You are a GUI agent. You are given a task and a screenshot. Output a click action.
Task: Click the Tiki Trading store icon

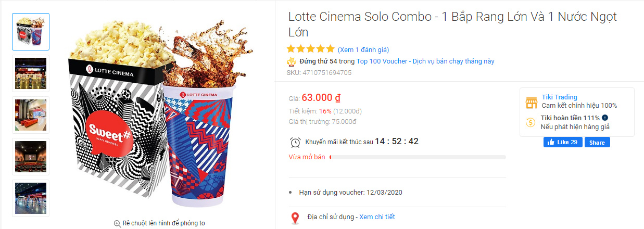click(531, 102)
